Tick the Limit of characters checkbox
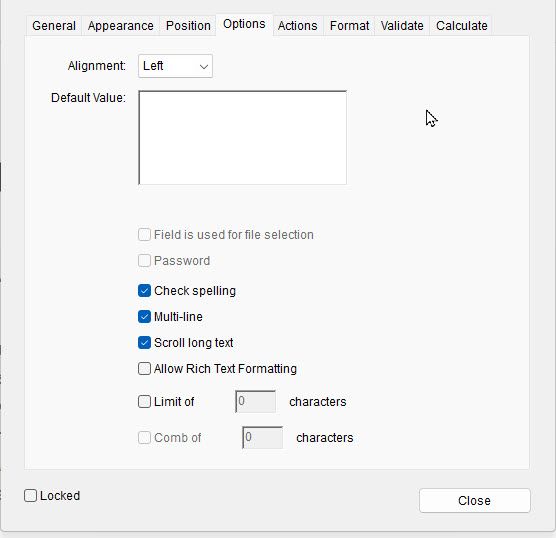Image resolution: width=556 pixels, height=538 pixels. pos(144,402)
